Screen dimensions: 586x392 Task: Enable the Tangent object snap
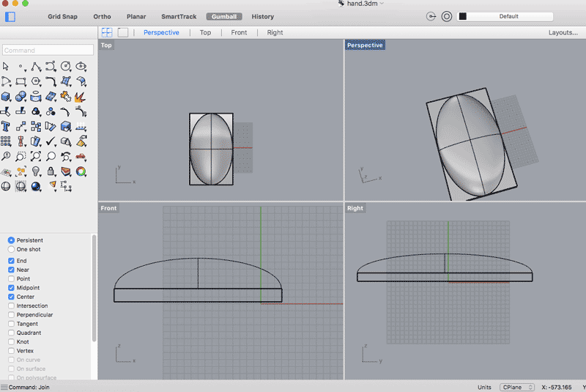coord(11,324)
